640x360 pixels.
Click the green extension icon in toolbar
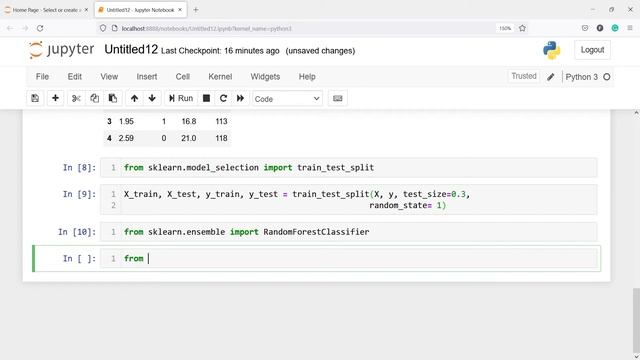coord(615,28)
